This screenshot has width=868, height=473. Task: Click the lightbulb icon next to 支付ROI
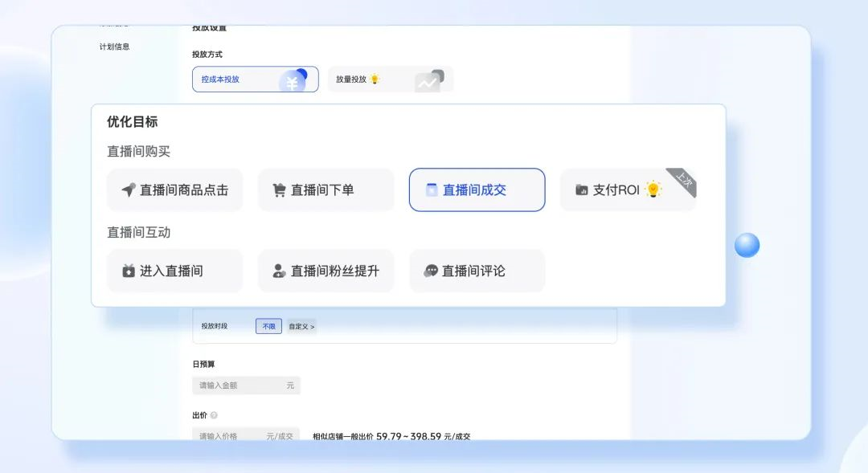click(653, 190)
